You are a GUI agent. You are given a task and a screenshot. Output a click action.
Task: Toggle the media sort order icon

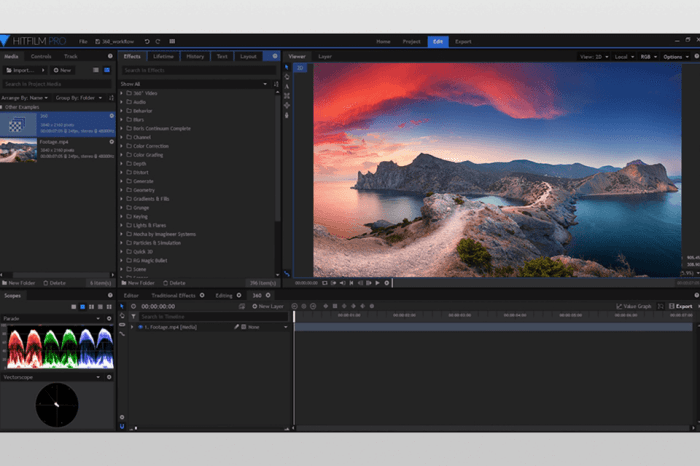111,98
